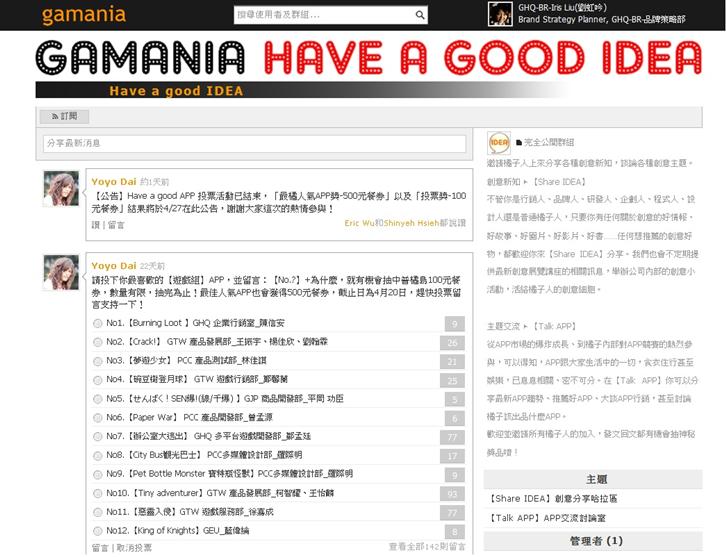The width and height of the screenshot is (726, 557).
Task: Click the 完全公開群組 document icon
Action: coord(519,143)
